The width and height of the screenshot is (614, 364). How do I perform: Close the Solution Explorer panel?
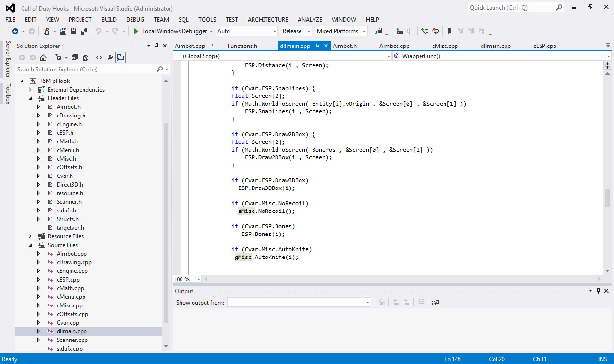(x=165, y=46)
